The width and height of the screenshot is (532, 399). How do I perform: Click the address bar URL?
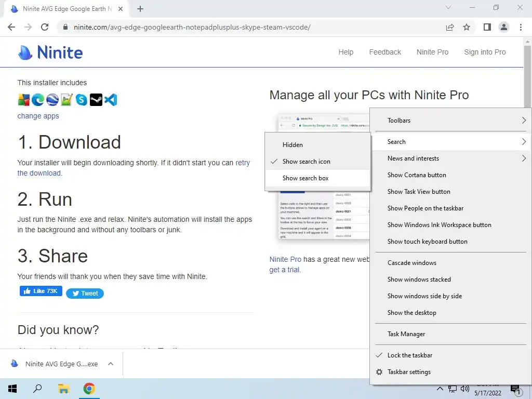click(x=192, y=27)
